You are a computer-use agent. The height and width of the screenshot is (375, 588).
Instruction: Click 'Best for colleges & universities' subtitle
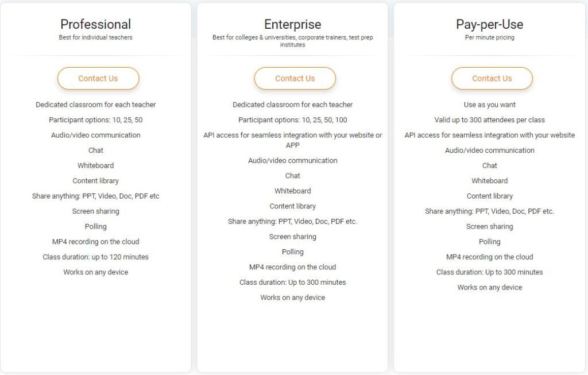point(292,41)
